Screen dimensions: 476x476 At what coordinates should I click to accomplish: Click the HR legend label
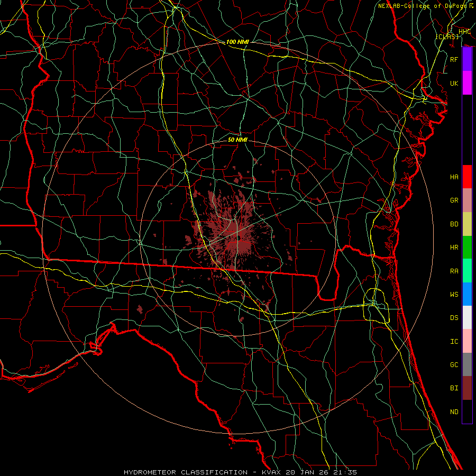tap(454, 248)
